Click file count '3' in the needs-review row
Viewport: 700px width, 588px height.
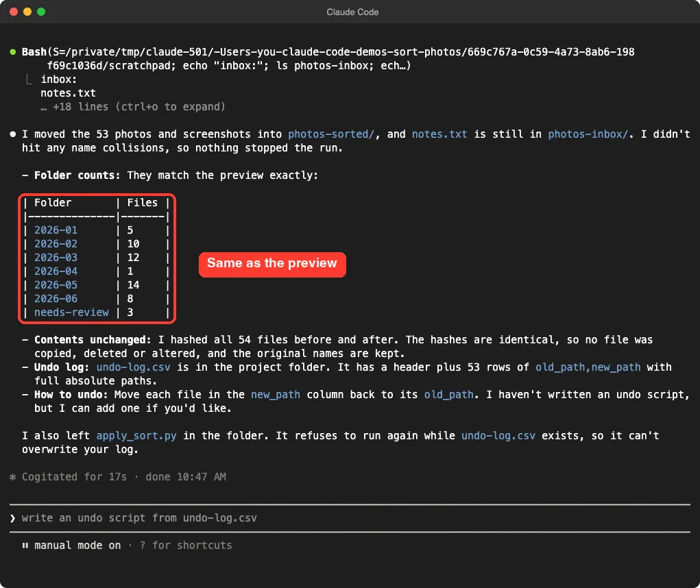coord(130,313)
